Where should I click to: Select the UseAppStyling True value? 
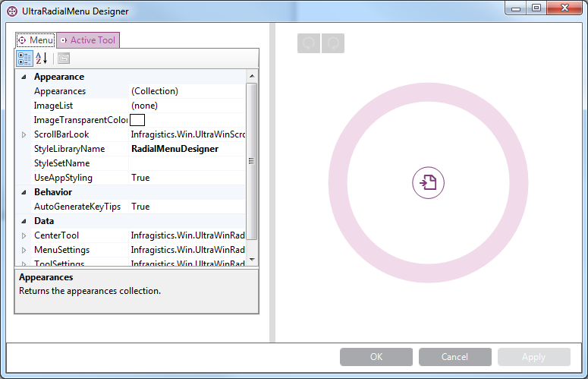[x=187, y=178]
